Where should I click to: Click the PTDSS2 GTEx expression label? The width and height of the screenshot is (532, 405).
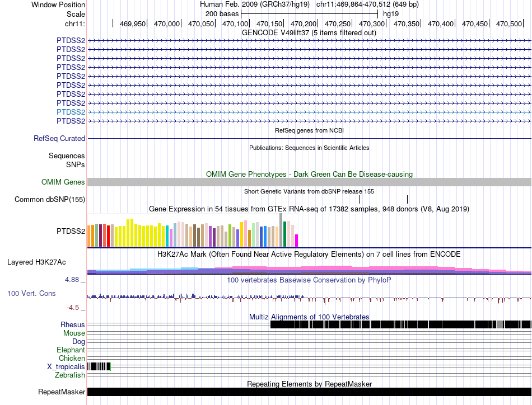[x=71, y=231]
